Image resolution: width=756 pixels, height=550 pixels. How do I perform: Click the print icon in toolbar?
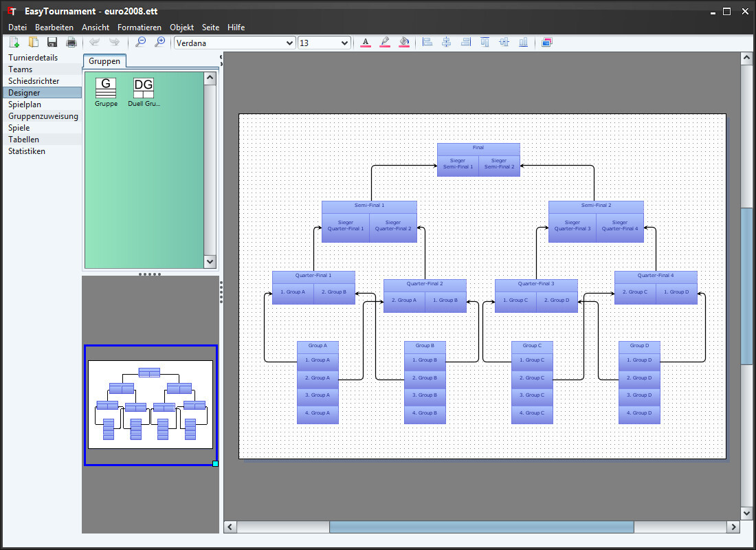point(71,43)
